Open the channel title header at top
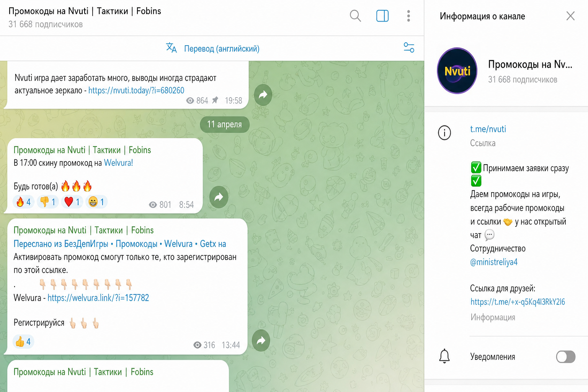588x392 pixels. pos(85,11)
